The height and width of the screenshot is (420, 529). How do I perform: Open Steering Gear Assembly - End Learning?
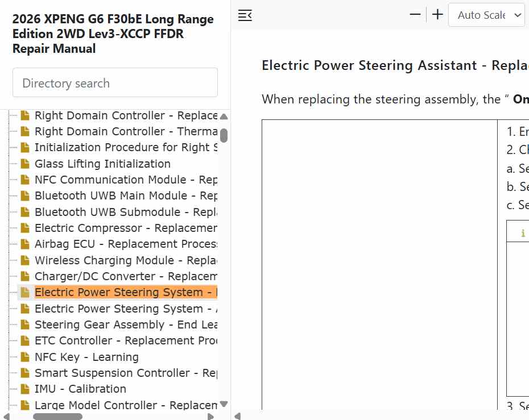click(x=126, y=325)
